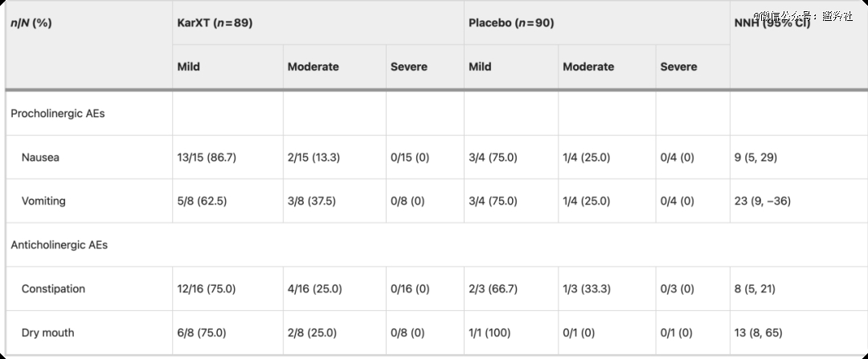Image resolution: width=868 pixels, height=359 pixels.
Task: Click the Dry mouth row label
Action: [x=47, y=332]
